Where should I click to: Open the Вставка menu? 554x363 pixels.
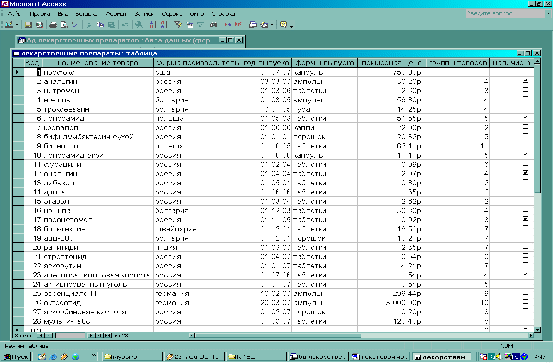click(86, 14)
